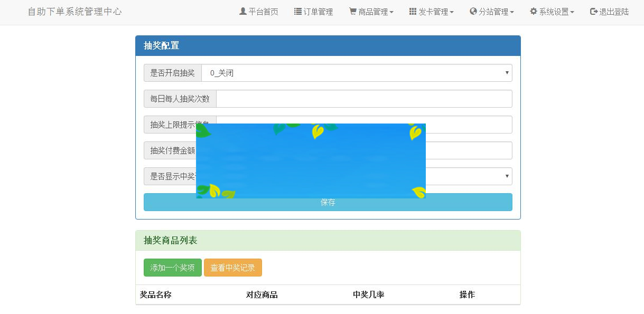
Task: Click the 每日每人抽奖次数 input field
Action: 363,98
